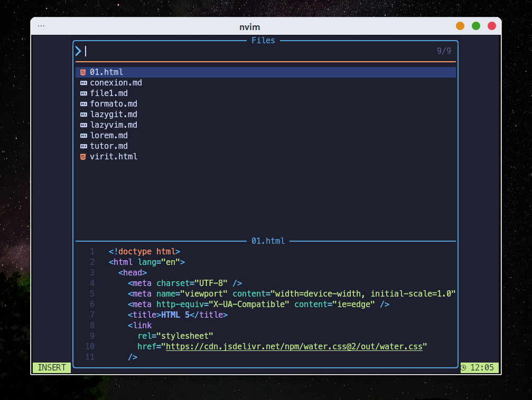This screenshot has height=400, width=532.
Task: Click the 01.html preview title
Action: click(x=268, y=241)
